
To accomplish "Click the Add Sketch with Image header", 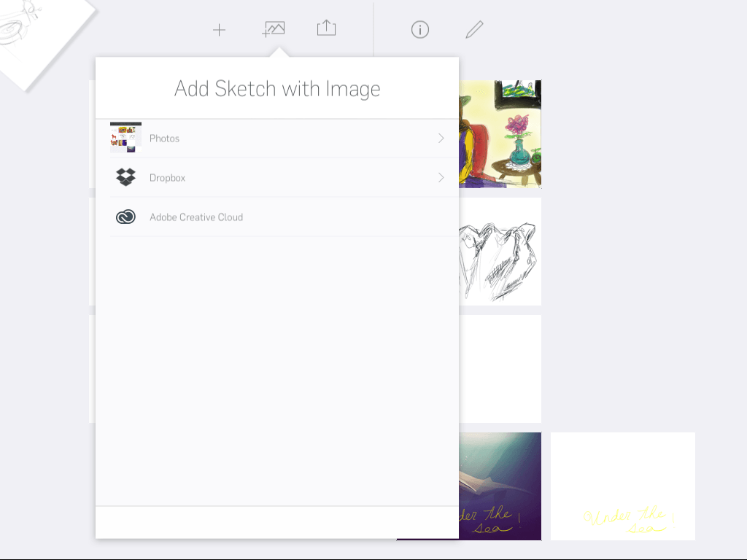I will pos(277,88).
